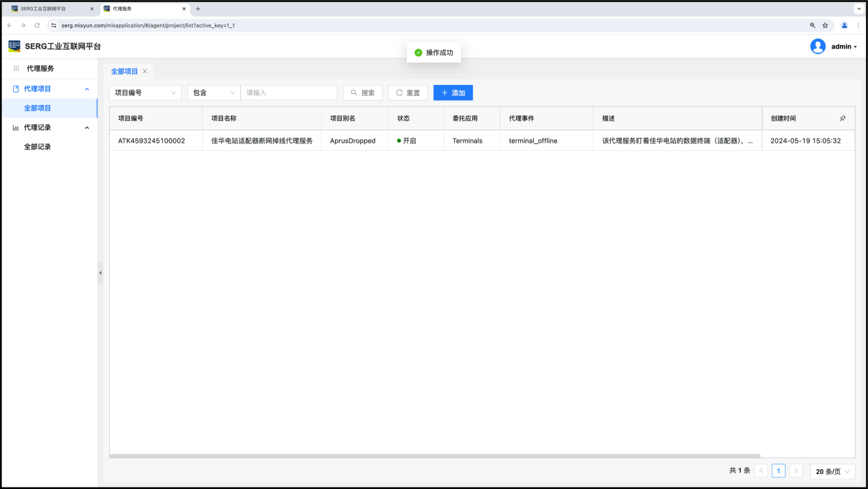Viewport: 868px width, 489px height.
Task: Open the 包含 condition dropdown
Action: 213,93
